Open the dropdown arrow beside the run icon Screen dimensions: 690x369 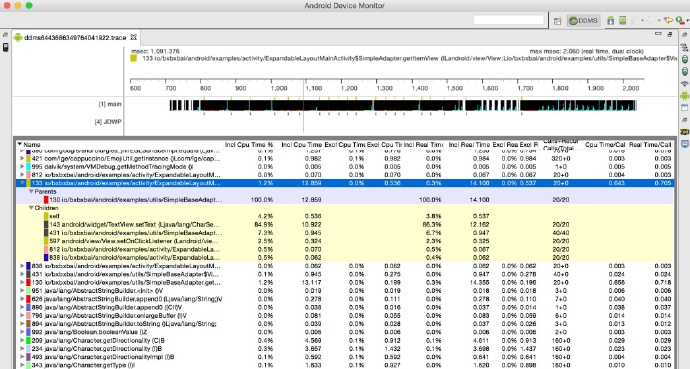tap(687, 21)
